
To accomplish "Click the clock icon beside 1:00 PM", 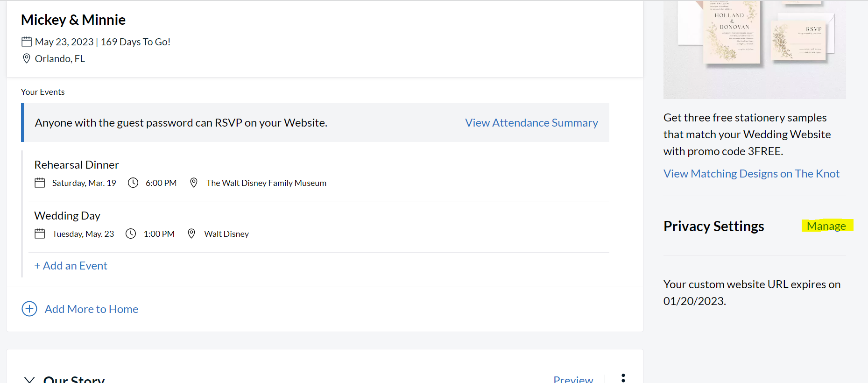I will point(131,234).
